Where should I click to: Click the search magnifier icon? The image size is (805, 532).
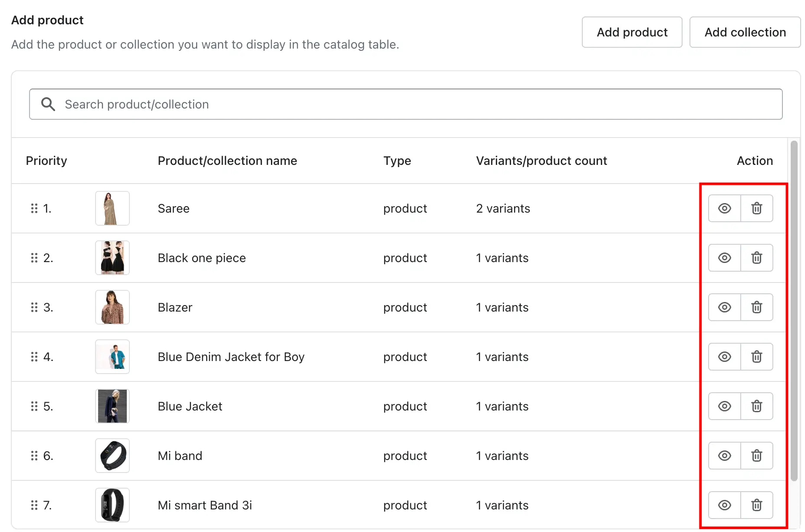click(48, 104)
